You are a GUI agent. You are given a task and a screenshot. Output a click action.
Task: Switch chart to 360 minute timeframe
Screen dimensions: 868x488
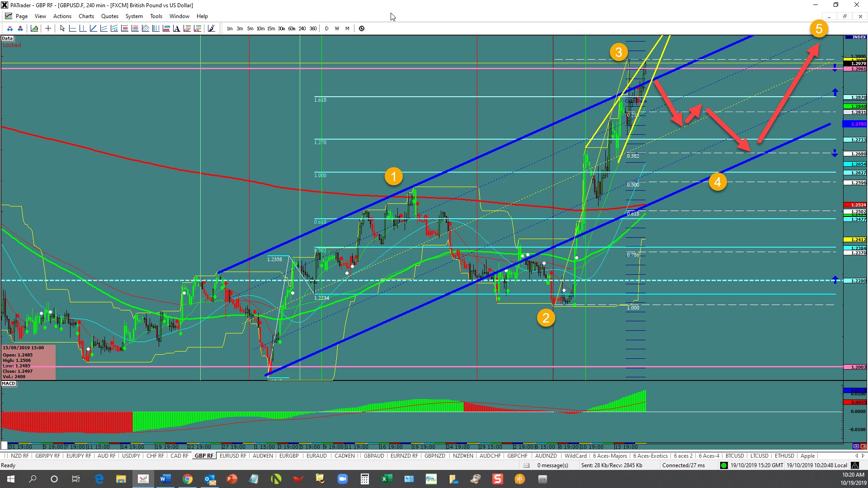point(313,28)
